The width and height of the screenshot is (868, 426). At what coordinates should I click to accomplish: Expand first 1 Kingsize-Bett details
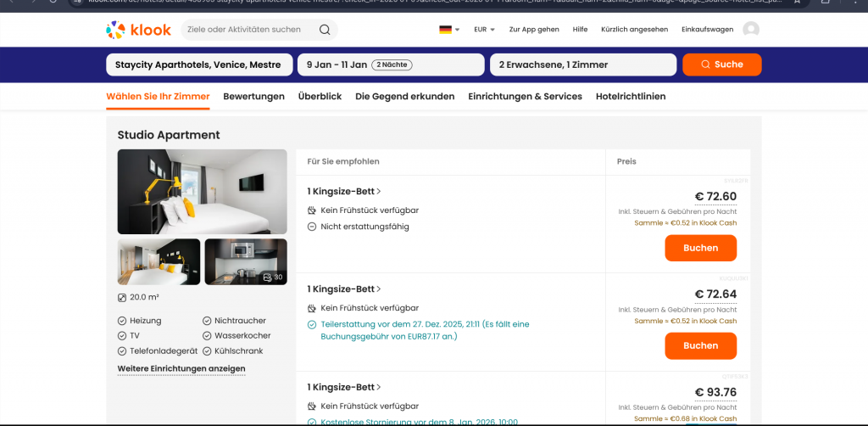point(344,192)
